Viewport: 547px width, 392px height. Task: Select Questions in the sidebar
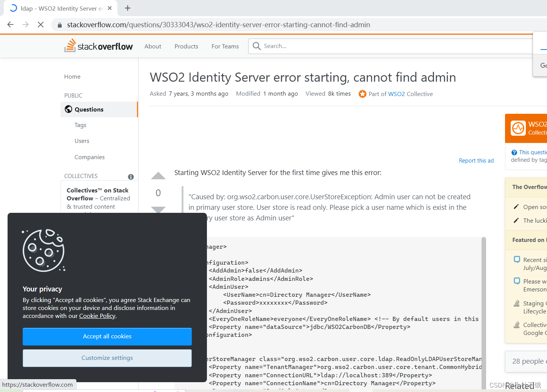pyautogui.click(x=99, y=109)
